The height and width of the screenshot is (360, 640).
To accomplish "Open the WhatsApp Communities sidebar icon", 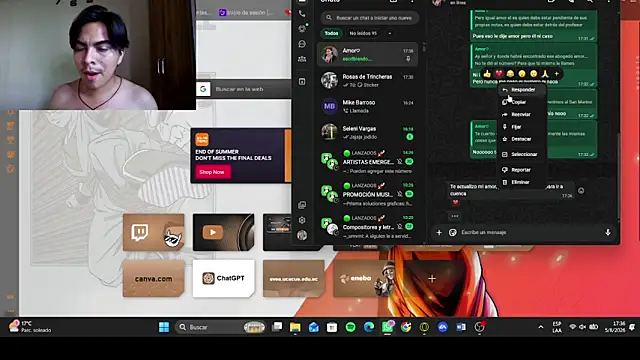I will click(x=302, y=59).
